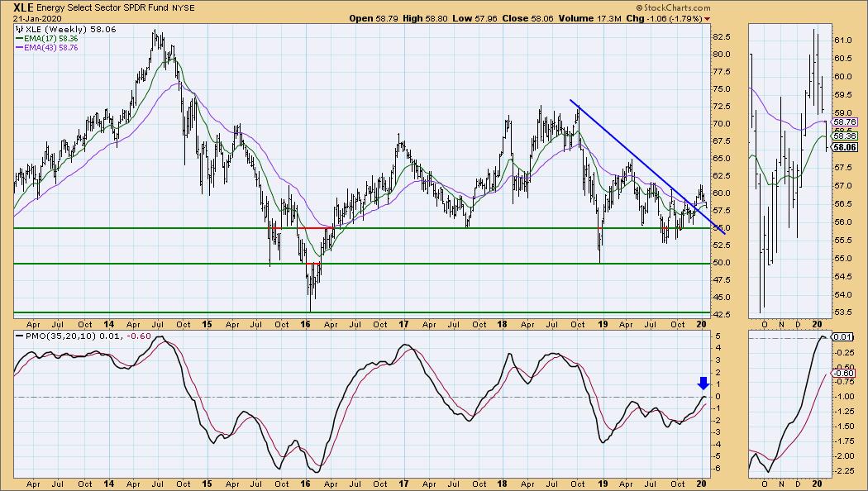Viewport: 868px width, 491px height.
Task: Click the purple EMA(43) legend line
Action: (19, 48)
